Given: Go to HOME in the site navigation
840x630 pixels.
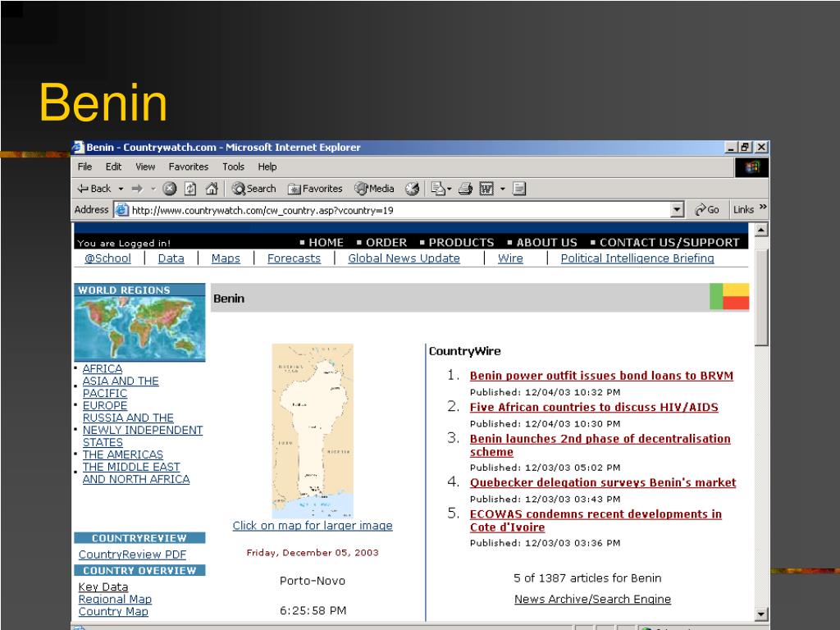Looking at the screenshot, I should pyautogui.click(x=326, y=243).
